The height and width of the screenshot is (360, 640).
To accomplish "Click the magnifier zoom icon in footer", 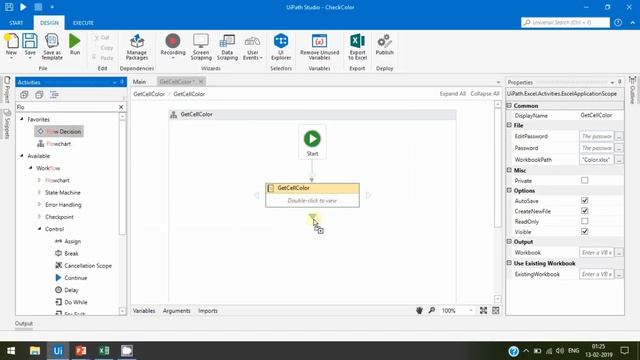I will click(431, 311).
